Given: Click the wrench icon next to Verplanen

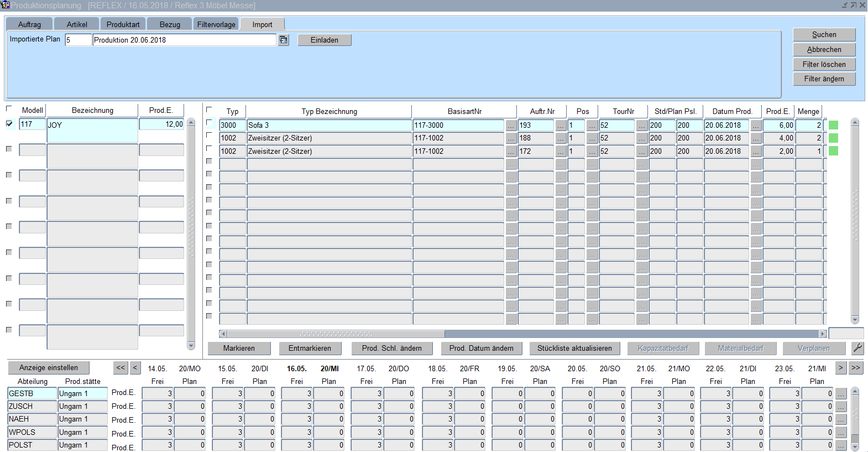Looking at the screenshot, I should click(x=857, y=348).
